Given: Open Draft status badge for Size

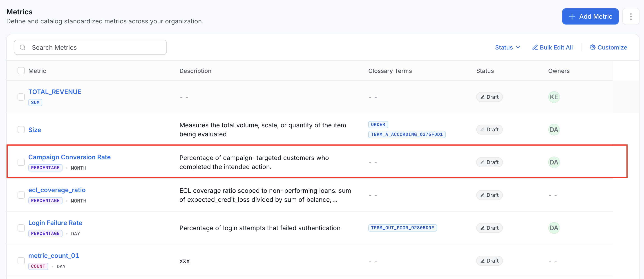Looking at the screenshot, I should click(x=489, y=130).
